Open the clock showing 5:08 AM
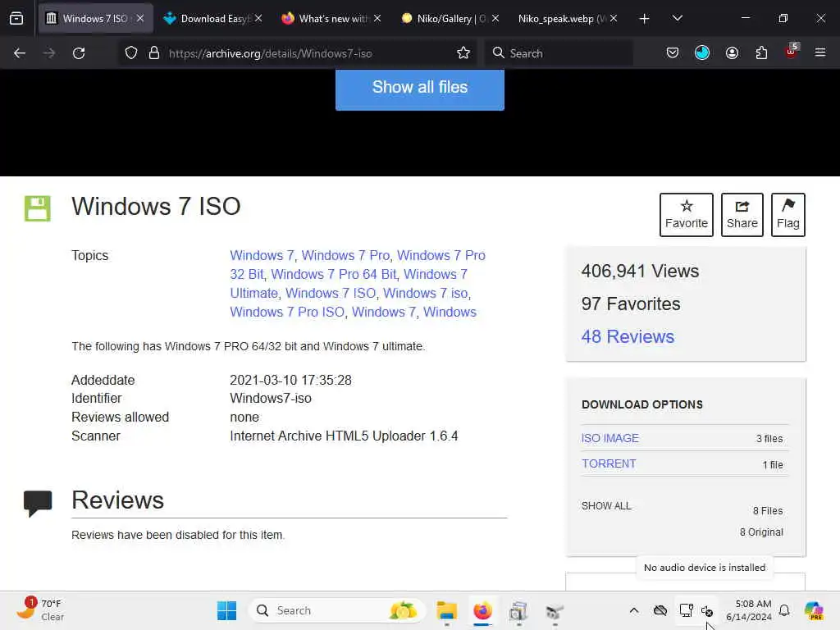The image size is (840, 630). [x=749, y=610]
